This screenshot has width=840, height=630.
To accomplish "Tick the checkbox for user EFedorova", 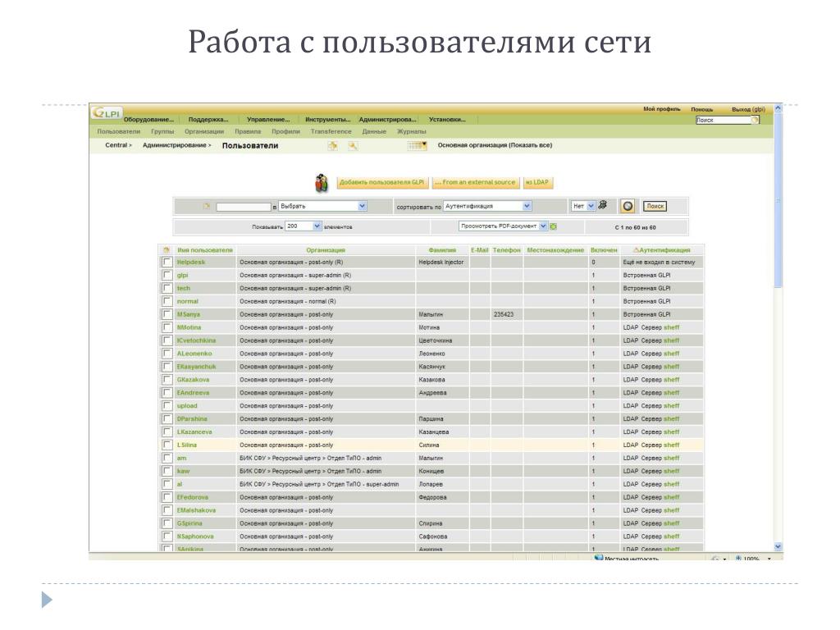I will point(167,497).
